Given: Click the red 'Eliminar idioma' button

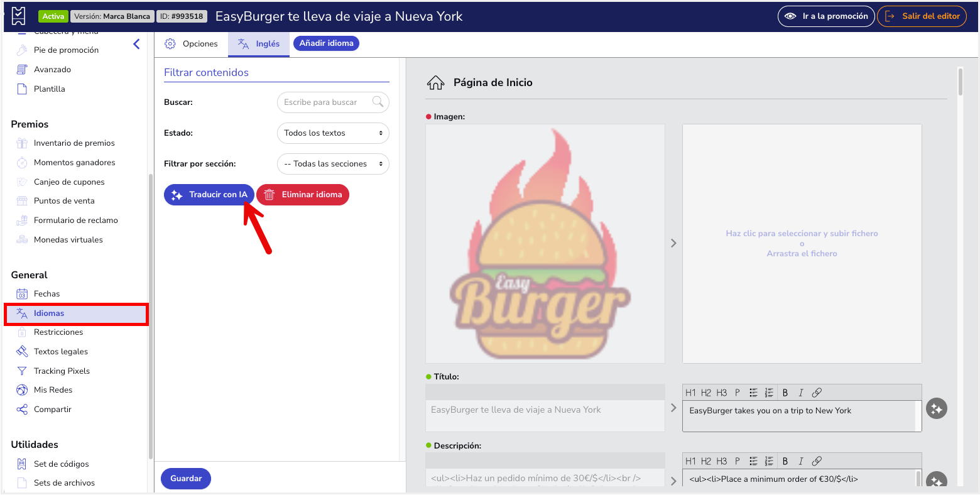Looking at the screenshot, I should point(303,195).
